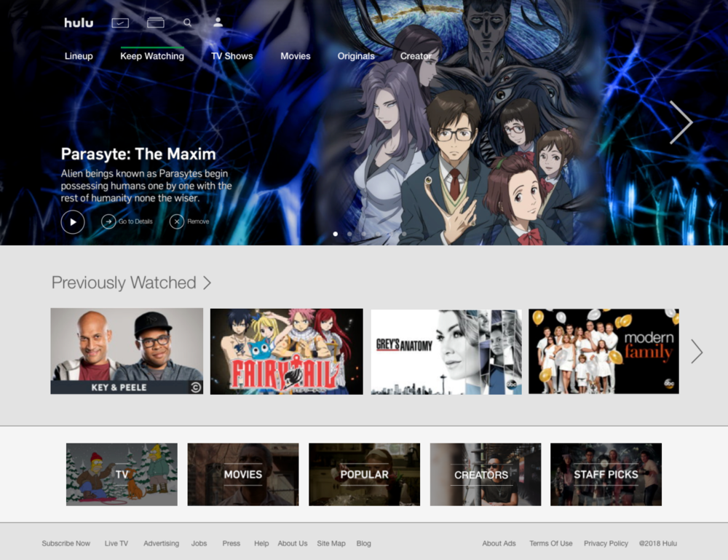Advance hero carousel with right arrow
Screen dimensions: 728x560
(681, 122)
